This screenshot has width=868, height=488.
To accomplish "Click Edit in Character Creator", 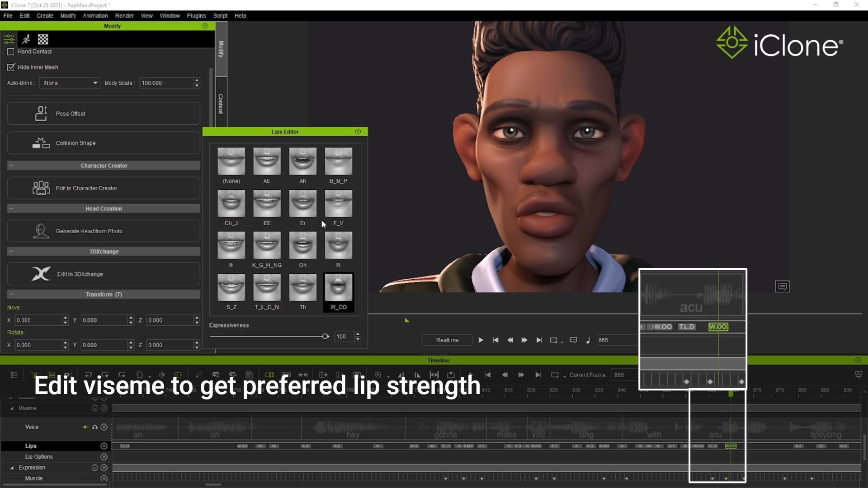I will tap(104, 188).
